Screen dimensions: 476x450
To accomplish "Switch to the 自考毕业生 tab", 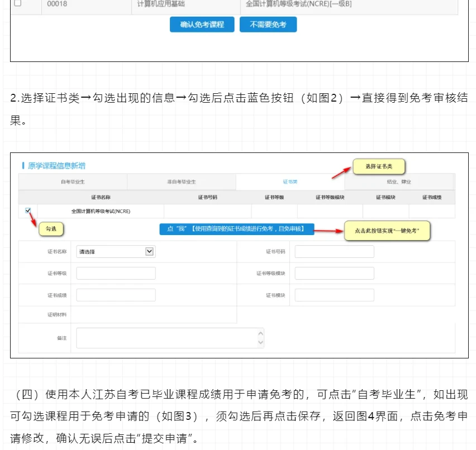I will pyautogui.click(x=73, y=182).
